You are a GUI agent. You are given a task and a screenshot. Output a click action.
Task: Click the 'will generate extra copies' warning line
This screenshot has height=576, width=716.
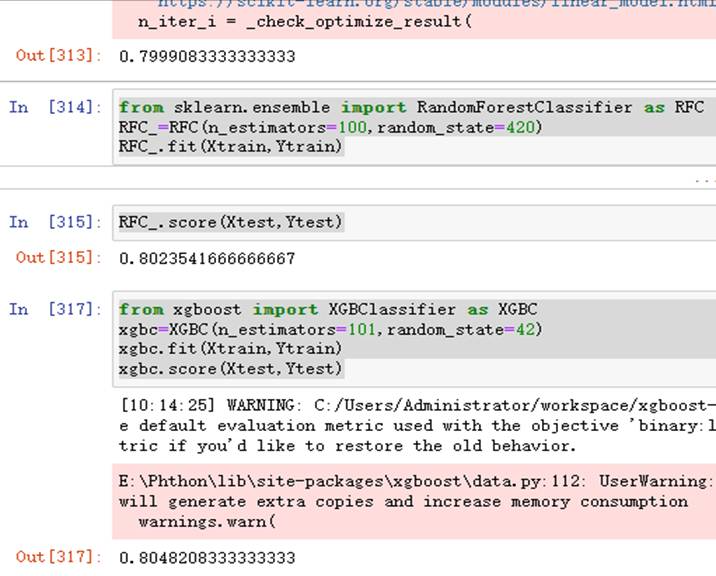pos(403,502)
